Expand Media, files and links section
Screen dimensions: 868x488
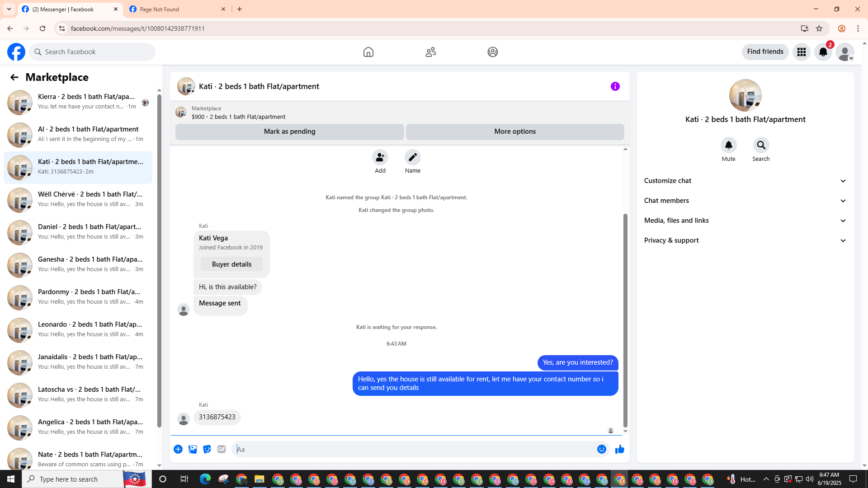click(x=745, y=221)
